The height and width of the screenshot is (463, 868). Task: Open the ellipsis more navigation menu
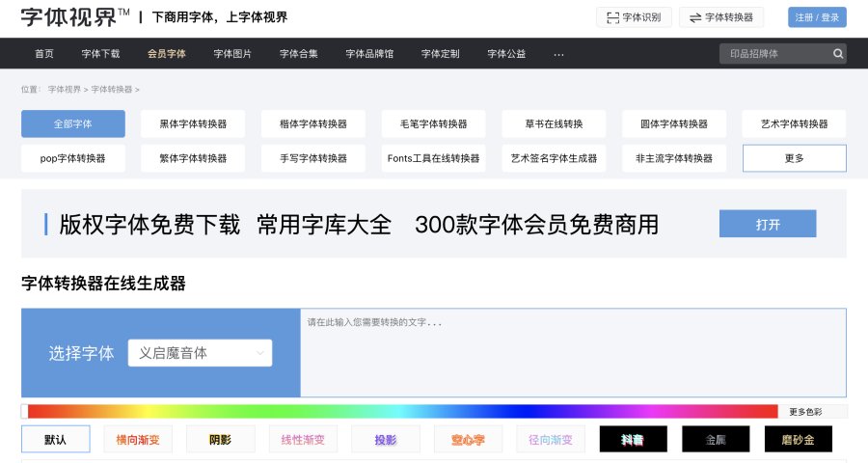558,54
